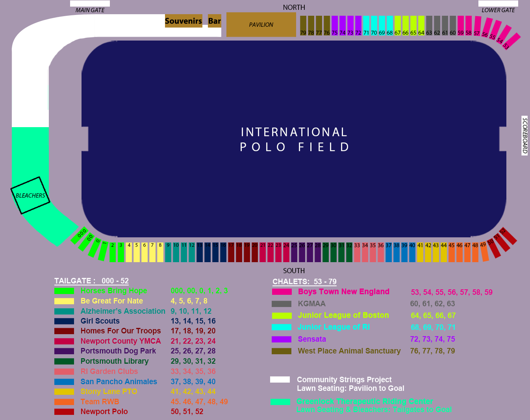Click teal tailgate spot 10
The width and height of the screenshot is (530, 420).
pyautogui.click(x=176, y=252)
